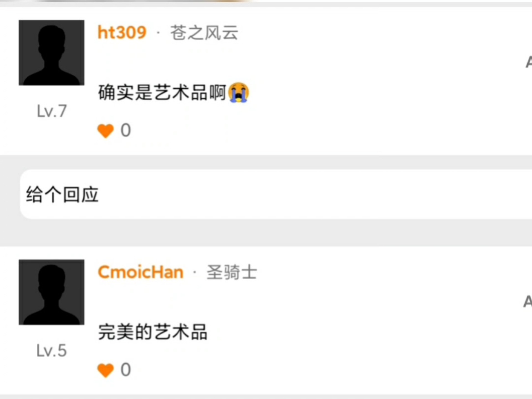This screenshot has height=399, width=532.
Task: Click the like count beside ht309's heart
Action: pyautogui.click(x=126, y=130)
